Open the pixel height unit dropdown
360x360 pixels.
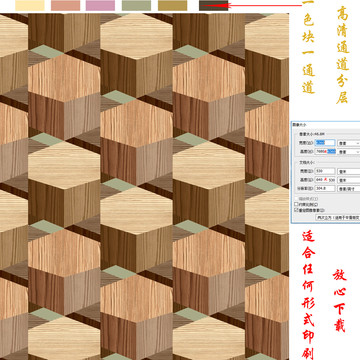click(349, 151)
